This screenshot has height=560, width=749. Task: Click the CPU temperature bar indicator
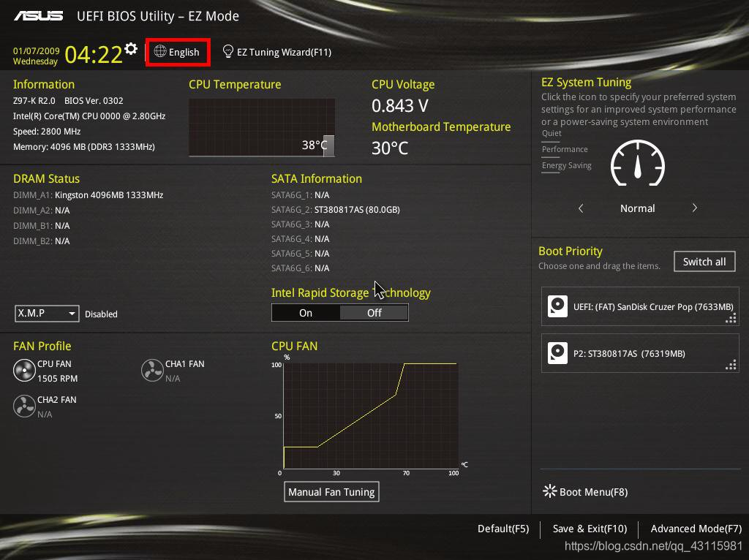(328, 145)
